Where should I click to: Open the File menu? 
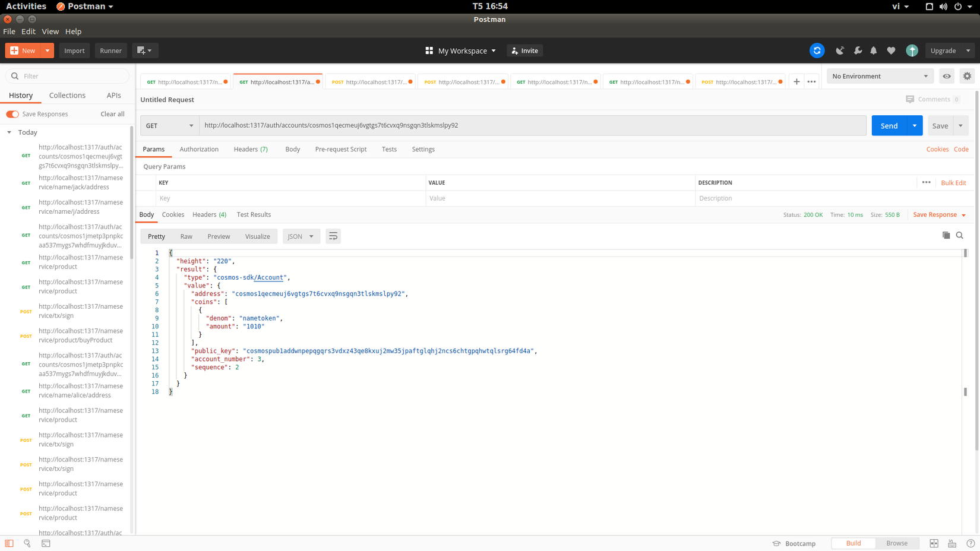click(x=9, y=31)
